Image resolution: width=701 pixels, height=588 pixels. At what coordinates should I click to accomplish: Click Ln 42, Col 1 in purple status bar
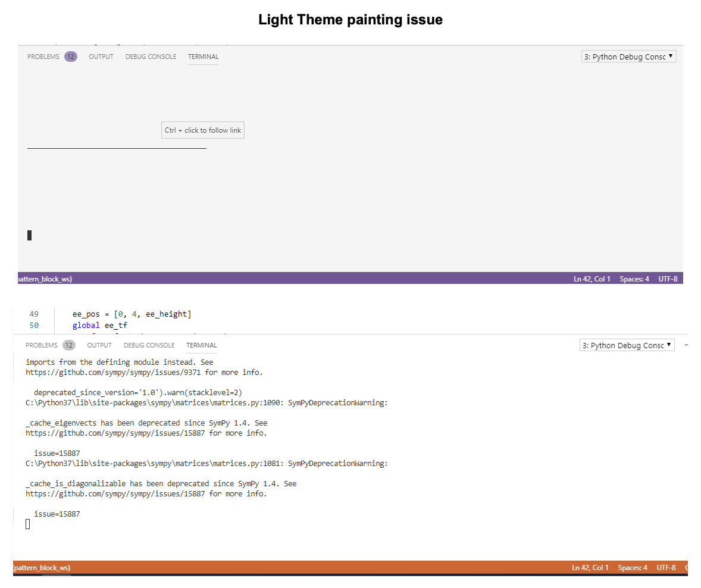coord(592,279)
